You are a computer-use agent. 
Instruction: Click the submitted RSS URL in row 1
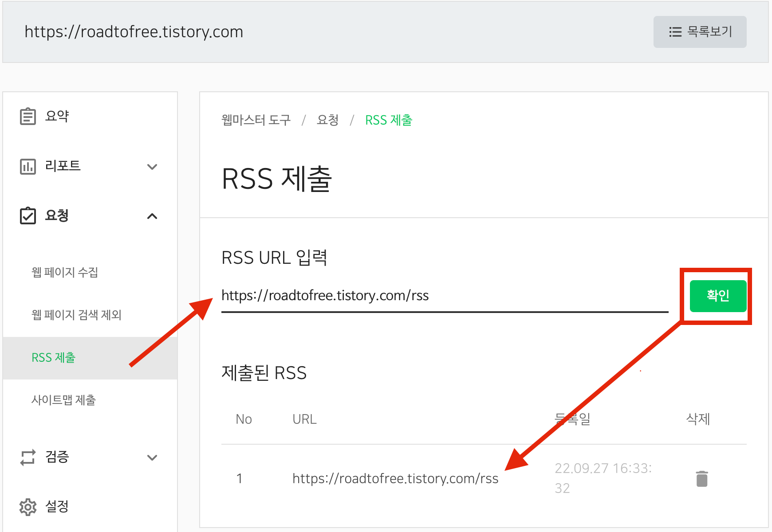[395, 478]
